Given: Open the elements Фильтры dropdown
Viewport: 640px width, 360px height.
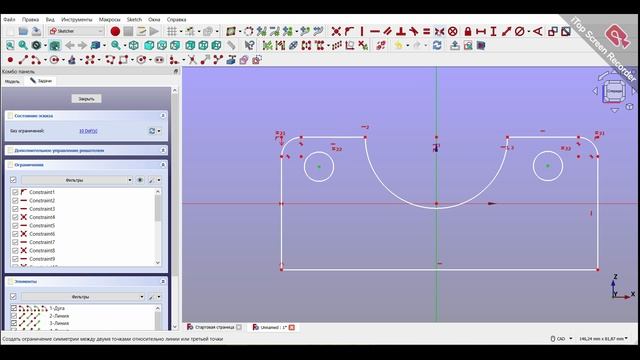Looking at the screenshot, I should click(83, 297).
